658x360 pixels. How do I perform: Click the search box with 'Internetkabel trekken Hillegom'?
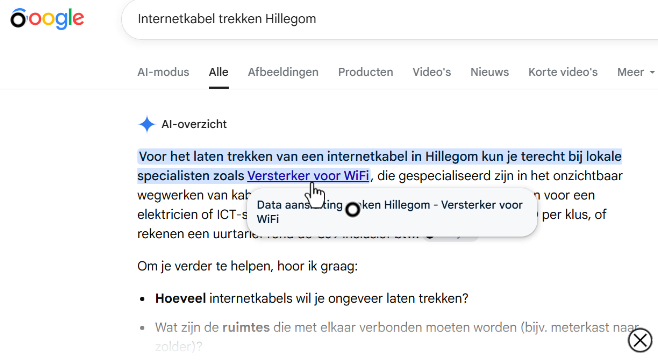pos(390,19)
